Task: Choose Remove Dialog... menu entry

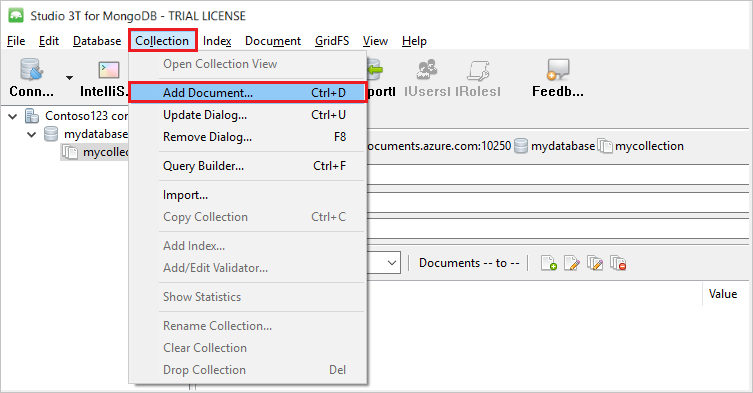Action: tap(248, 137)
